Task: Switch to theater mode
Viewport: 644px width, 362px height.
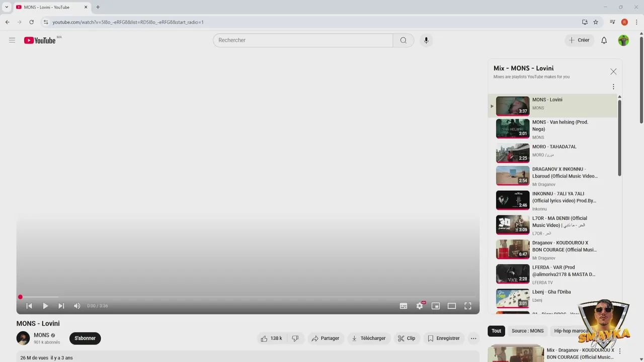Action: (x=452, y=306)
